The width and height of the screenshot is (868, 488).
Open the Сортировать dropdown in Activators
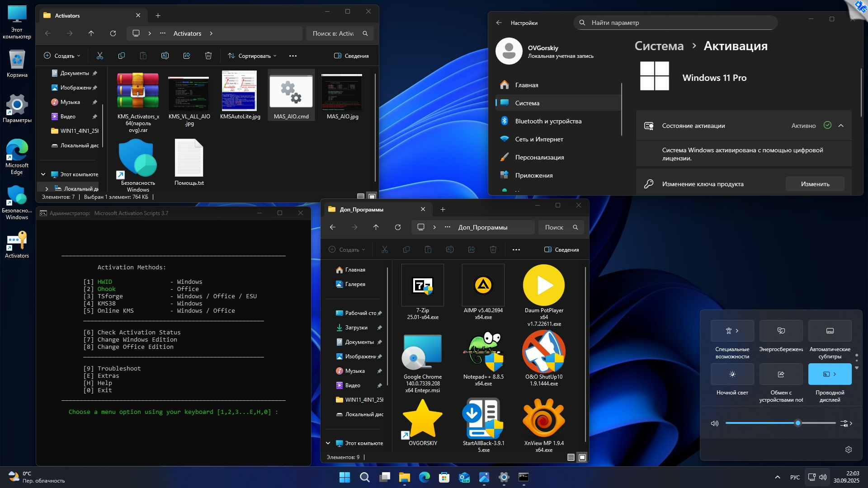point(252,56)
